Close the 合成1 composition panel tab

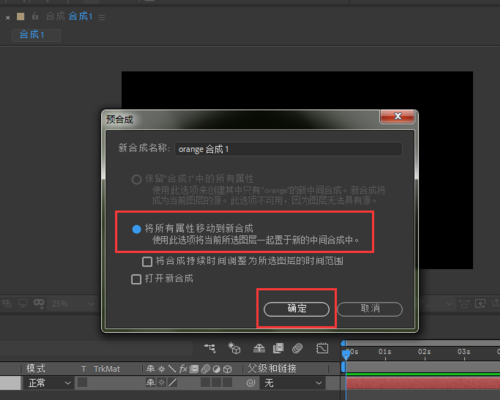pos(8,17)
